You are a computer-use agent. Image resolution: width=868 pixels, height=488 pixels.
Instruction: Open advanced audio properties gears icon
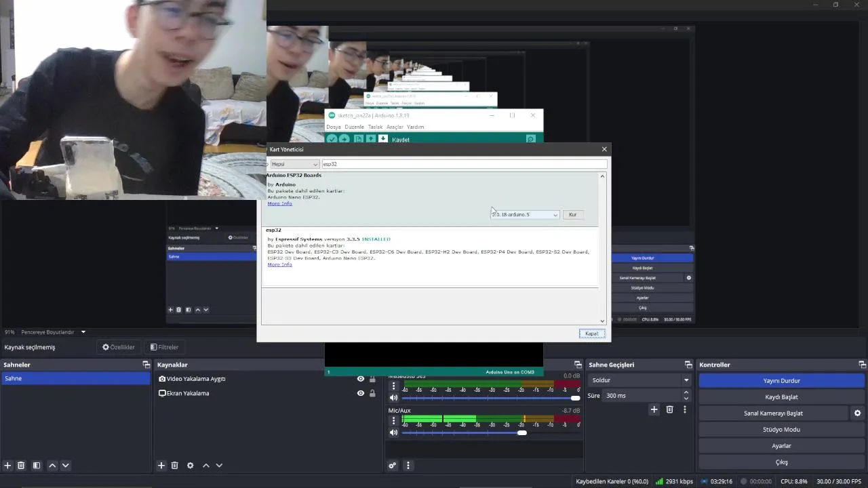[392, 466]
